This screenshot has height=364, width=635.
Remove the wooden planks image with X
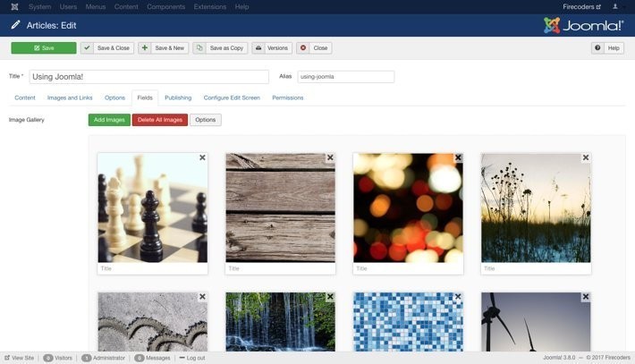click(330, 157)
